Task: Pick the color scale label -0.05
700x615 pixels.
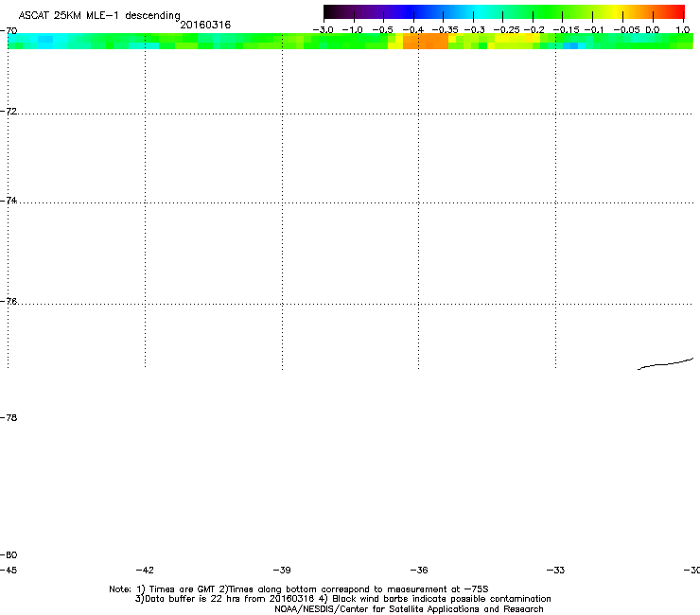Action: 627,30
